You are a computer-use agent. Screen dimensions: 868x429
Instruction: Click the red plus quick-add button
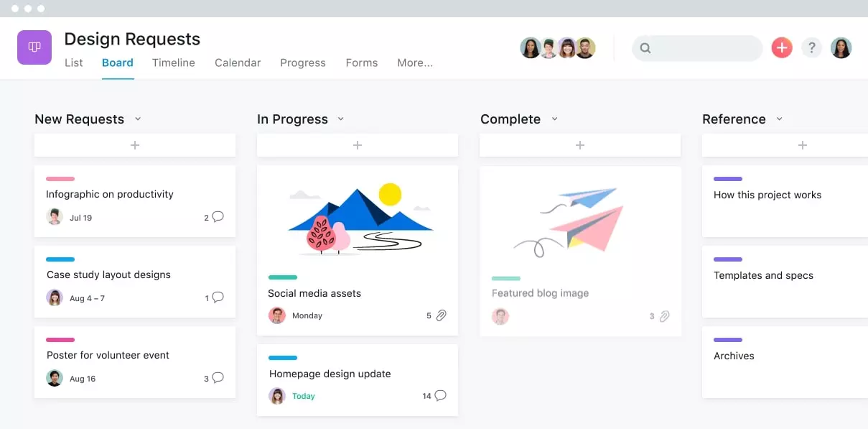tap(782, 48)
